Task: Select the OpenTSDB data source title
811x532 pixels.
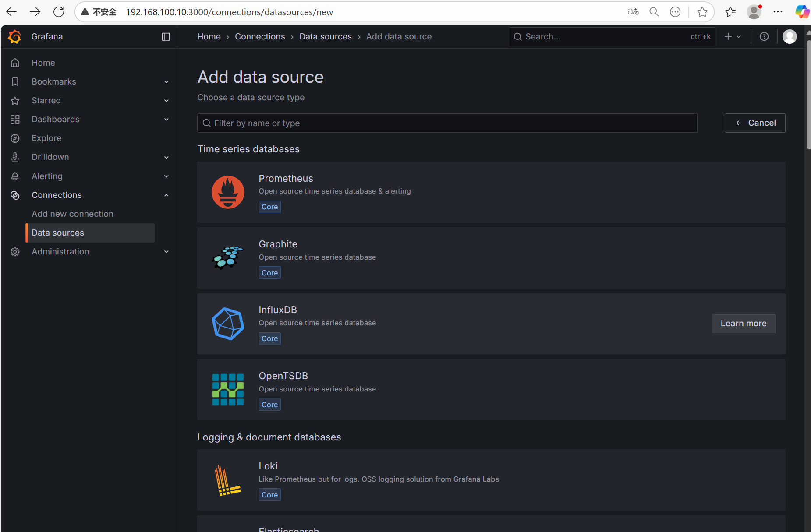Action: [283, 376]
